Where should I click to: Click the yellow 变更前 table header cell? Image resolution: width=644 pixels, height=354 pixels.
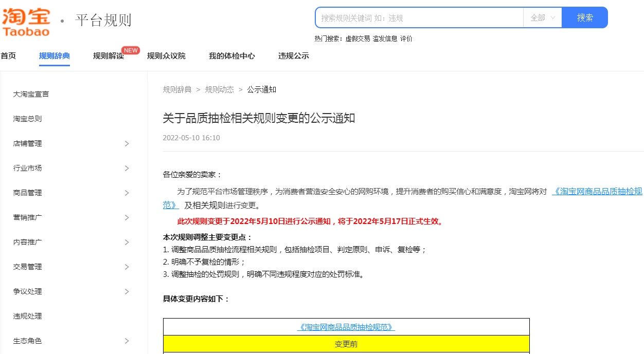[x=346, y=344]
